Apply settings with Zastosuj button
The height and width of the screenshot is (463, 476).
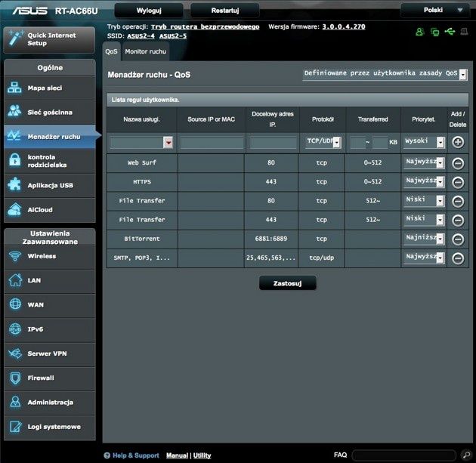point(287,283)
